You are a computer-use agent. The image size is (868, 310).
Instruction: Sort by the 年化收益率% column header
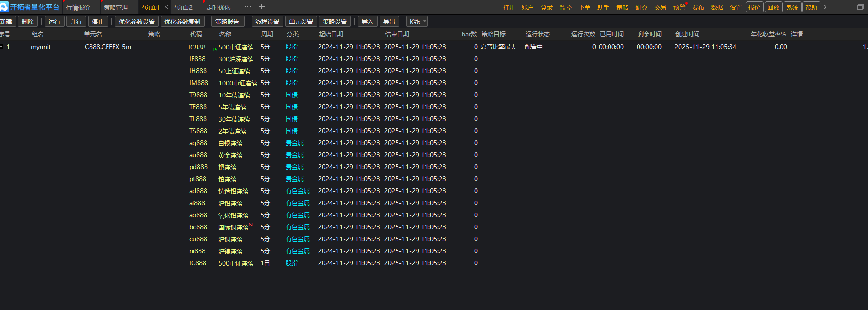pyautogui.click(x=768, y=34)
